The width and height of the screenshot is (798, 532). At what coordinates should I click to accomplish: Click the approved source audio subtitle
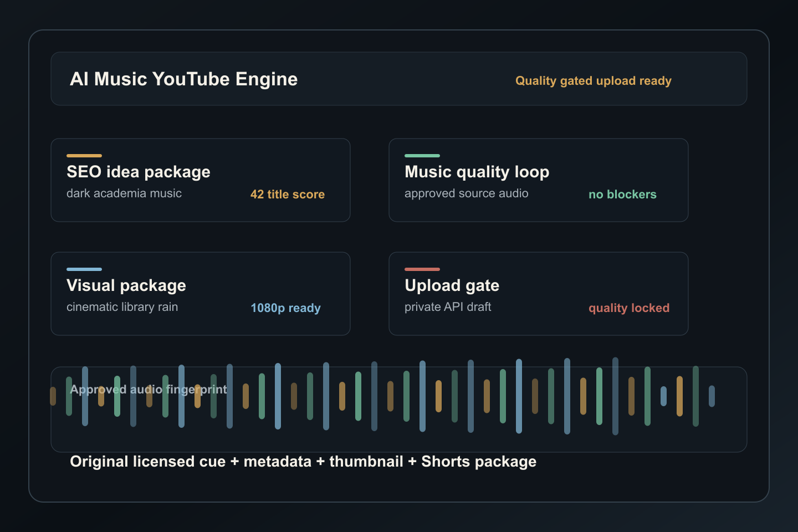point(467,193)
